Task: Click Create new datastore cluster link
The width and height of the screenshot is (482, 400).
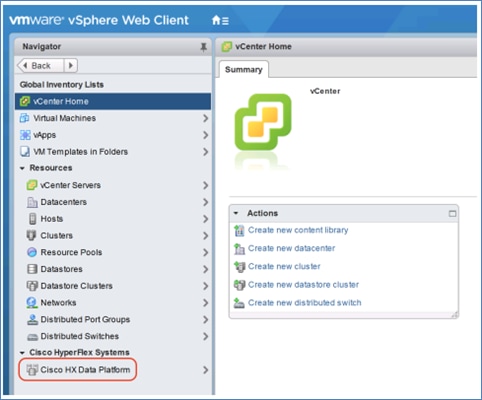Action: [x=303, y=285]
